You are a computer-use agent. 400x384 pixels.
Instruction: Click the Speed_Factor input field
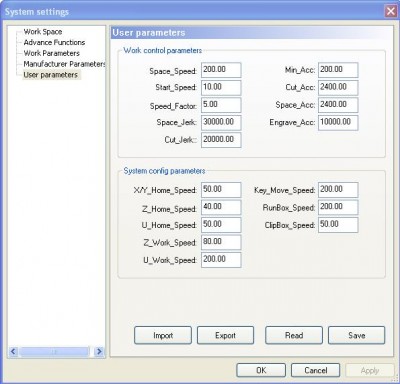[221, 105]
